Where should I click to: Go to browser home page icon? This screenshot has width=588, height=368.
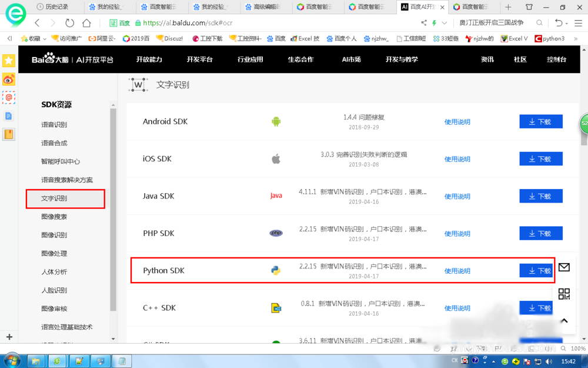click(86, 23)
